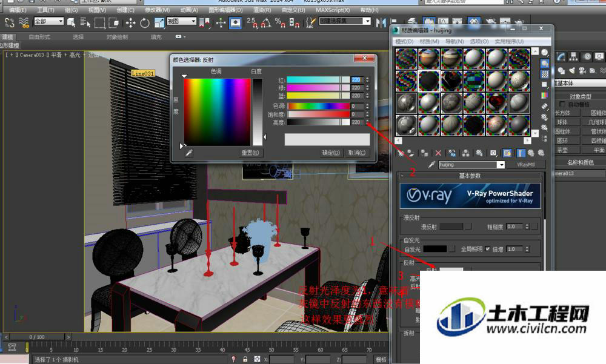Click the 茶壶 object type button
This screenshot has width=606, height=364.
pos(567,150)
